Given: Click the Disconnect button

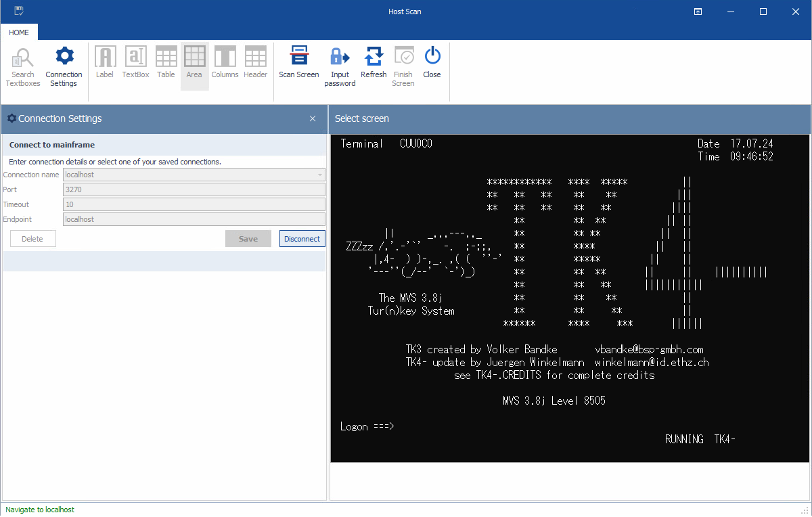Looking at the screenshot, I should click(302, 239).
